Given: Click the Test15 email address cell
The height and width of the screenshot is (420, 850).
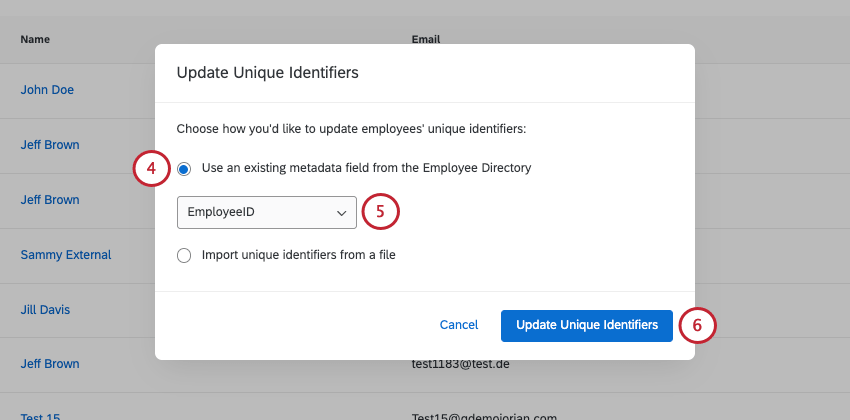Looking at the screenshot, I should coord(483,414).
